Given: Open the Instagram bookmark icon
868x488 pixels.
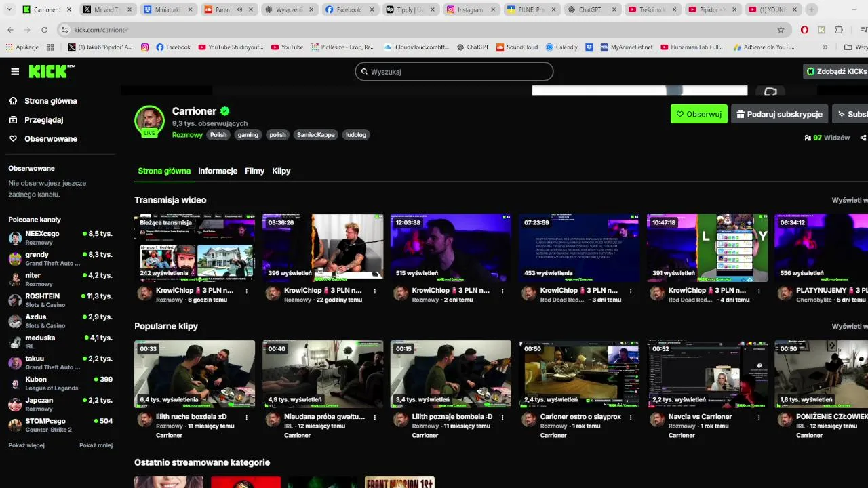Looking at the screenshot, I should coord(144,47).
